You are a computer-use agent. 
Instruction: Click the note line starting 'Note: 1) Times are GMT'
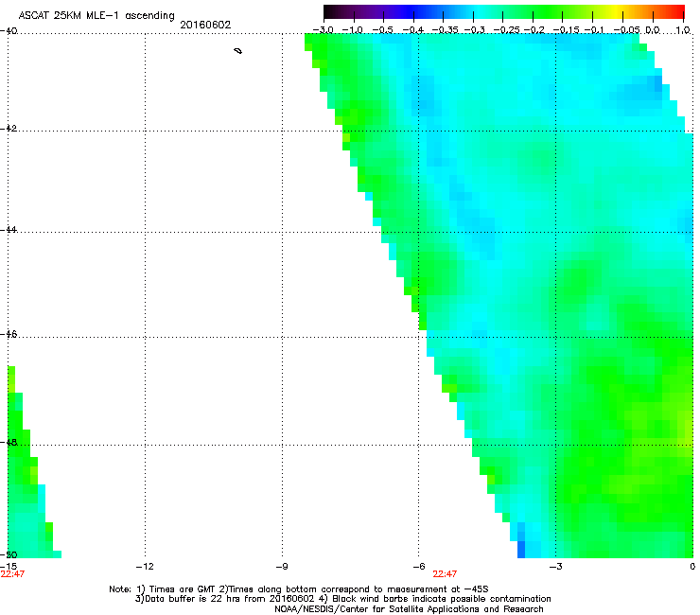(299, 589)
